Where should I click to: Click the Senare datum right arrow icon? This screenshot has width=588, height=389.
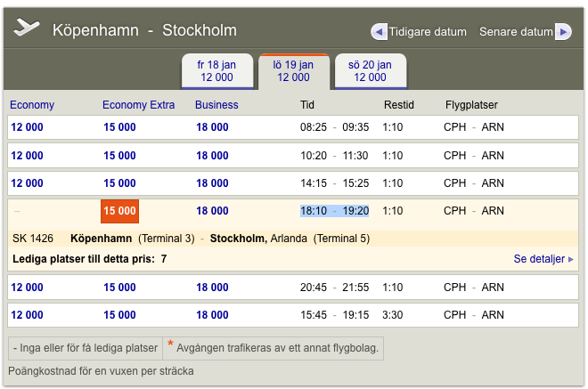click(563, 32)
